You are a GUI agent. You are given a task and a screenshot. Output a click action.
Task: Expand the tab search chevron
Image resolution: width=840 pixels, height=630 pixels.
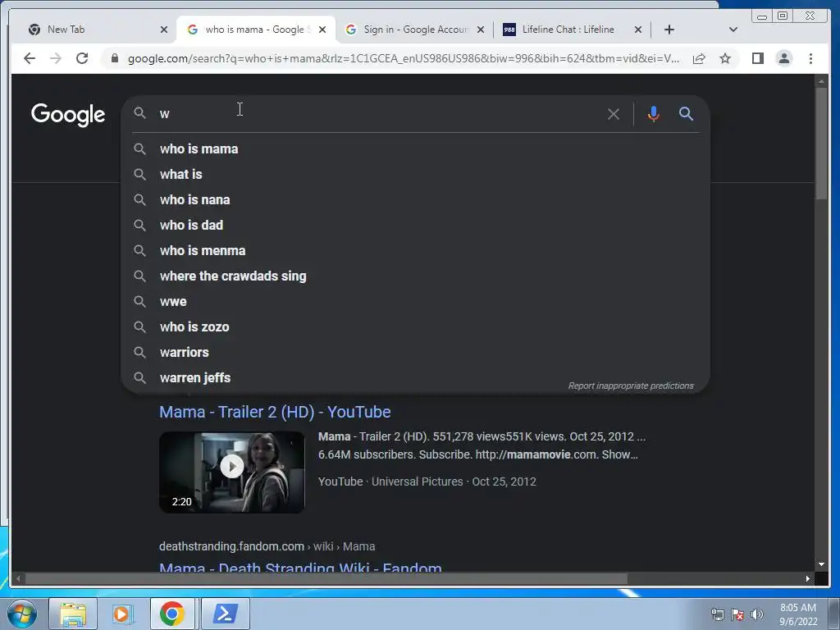coord(733,30)
